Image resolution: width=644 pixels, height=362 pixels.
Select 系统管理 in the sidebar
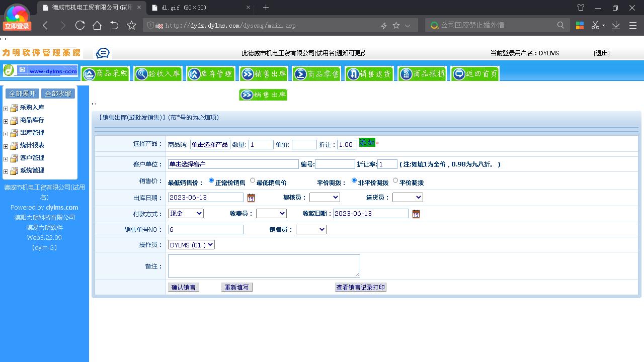[32, 170]
